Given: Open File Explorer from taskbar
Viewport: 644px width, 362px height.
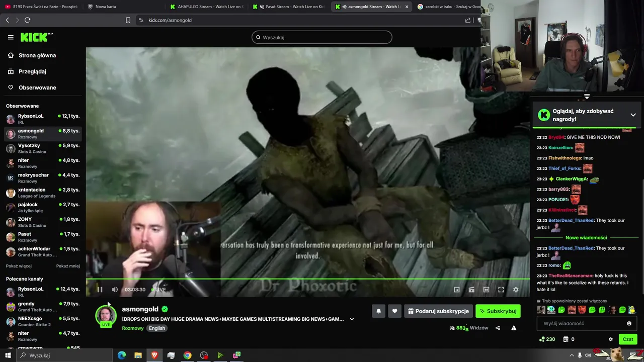Looking at the screenshot, I should tap(138, 355).
